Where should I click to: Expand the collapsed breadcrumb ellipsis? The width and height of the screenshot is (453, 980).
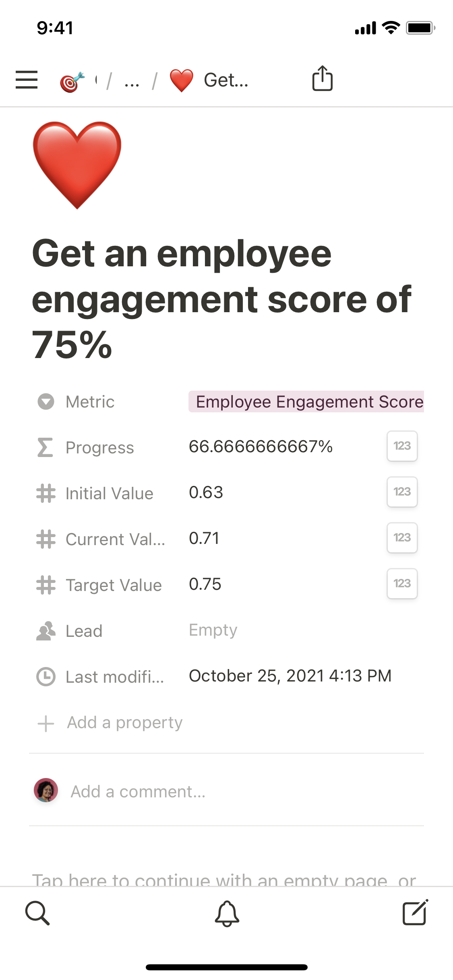(132, 81)
